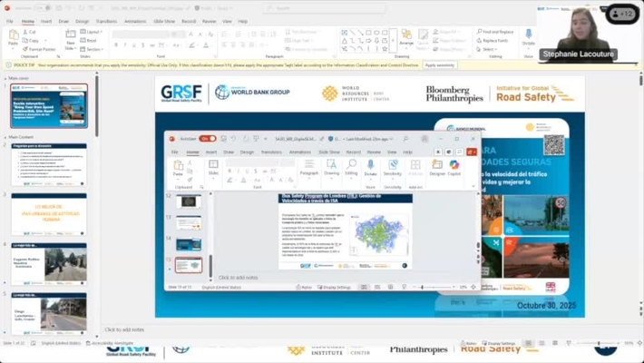Toggle the AutoSave switch in inner window

coord(209,139)
